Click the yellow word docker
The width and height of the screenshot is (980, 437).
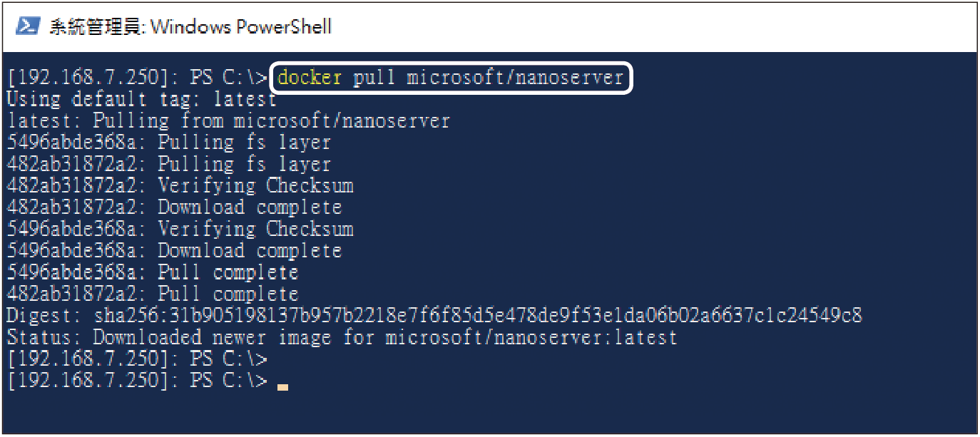tap(310, 77)
